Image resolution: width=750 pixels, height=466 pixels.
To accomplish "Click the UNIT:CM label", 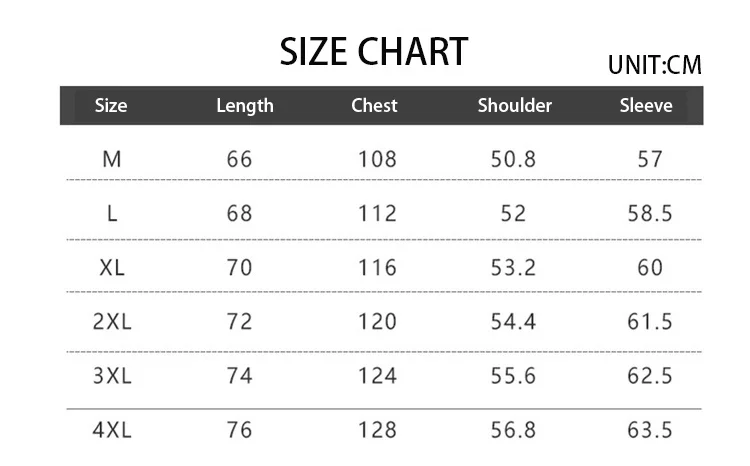I will 655,66.
